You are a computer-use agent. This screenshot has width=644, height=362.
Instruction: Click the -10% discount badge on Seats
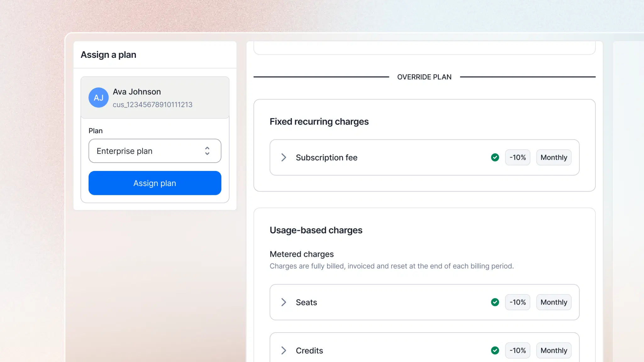[518, 302]
